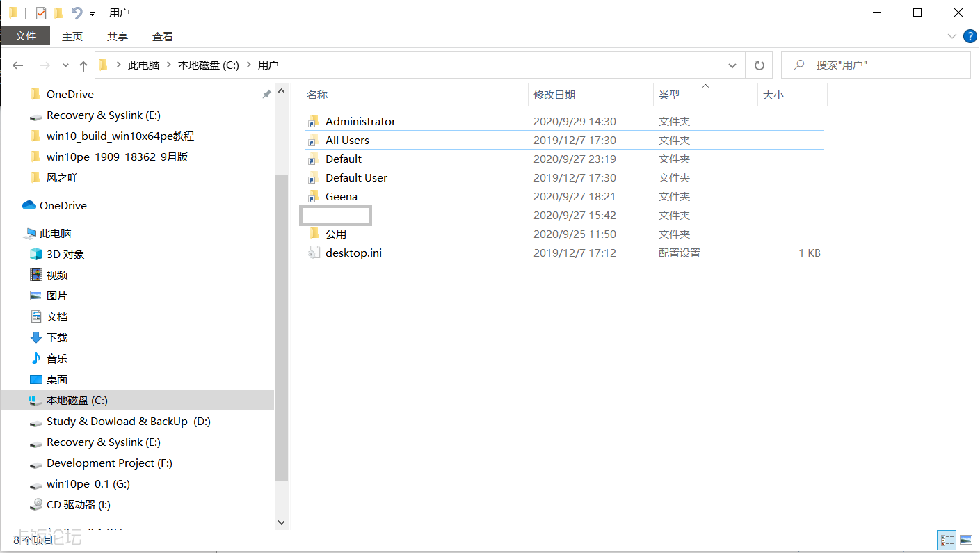Viewport: 980px width, 553px height.
Task: Select the 公用 folder icon
Action: tap(314, 234)
